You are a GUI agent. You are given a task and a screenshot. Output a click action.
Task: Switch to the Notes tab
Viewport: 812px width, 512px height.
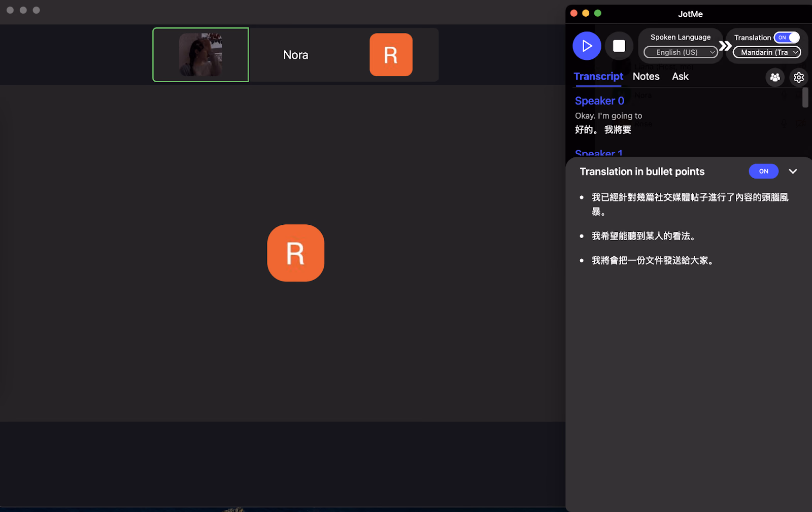(646, 77)
